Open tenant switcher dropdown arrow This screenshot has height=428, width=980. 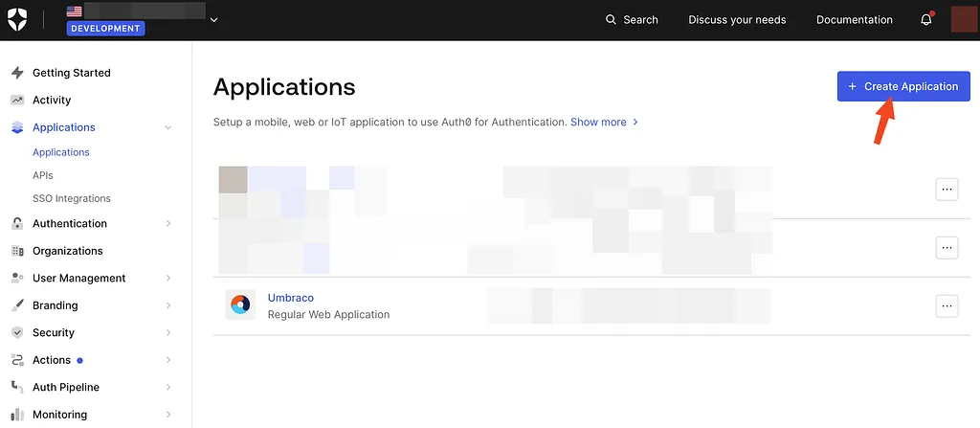click(213, 19)
